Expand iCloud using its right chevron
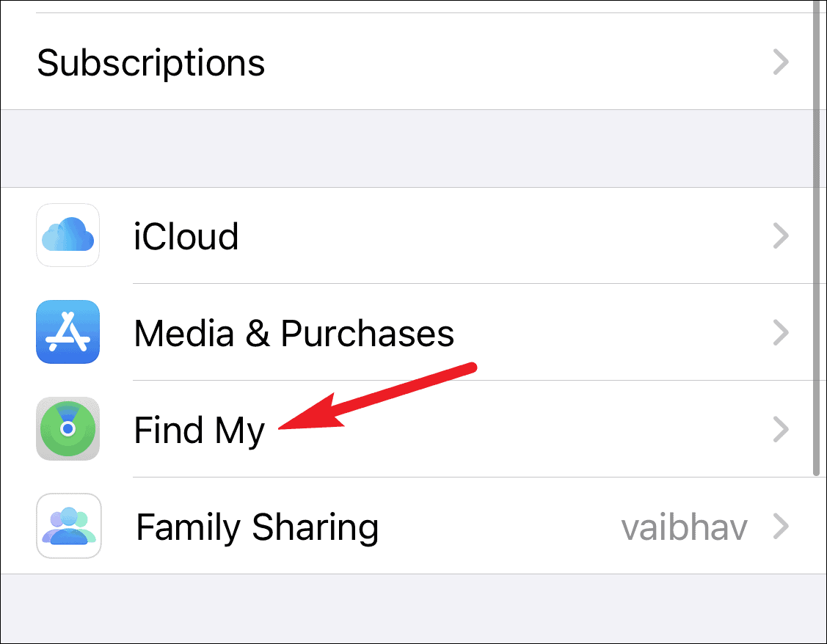The width and height of the screenshot is (827, 644). coord(781,235)
